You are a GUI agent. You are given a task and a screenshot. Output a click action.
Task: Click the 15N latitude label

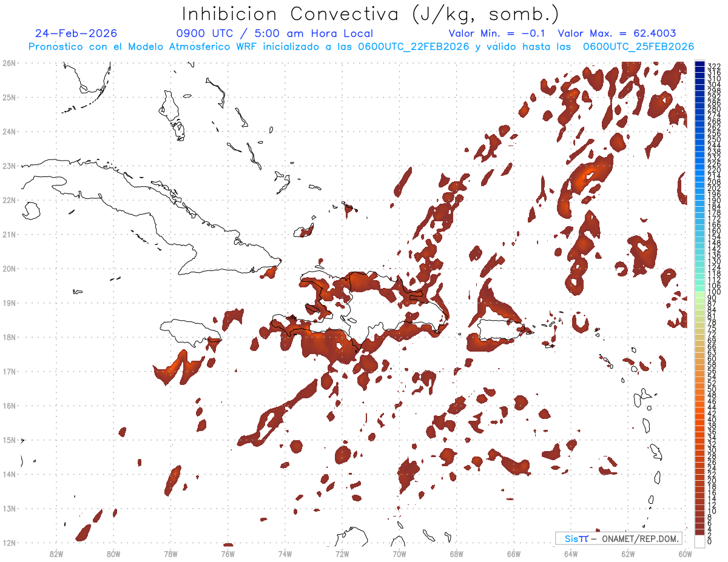tap(9, 440)
